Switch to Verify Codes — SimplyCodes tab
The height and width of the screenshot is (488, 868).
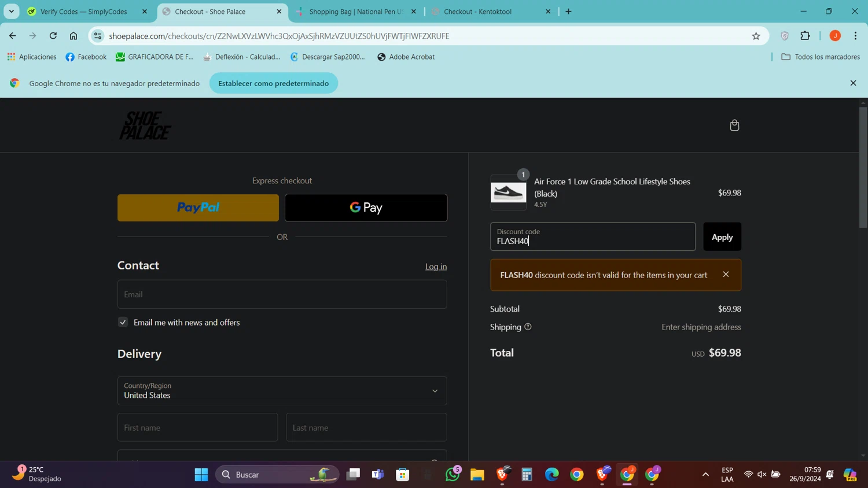(x=84, y=12)
